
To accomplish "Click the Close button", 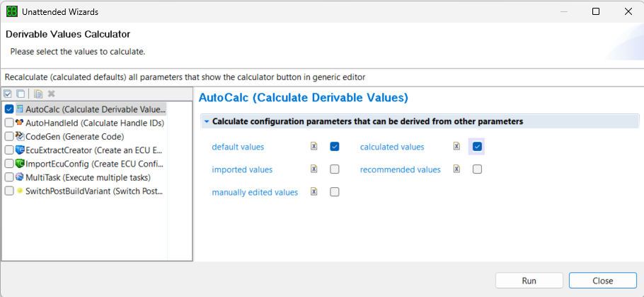I will pyautogui.click(x=602, y=281).
